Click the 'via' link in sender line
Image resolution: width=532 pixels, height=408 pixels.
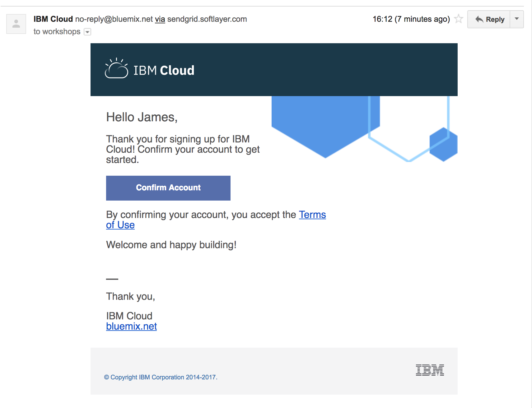click(x=160, y=19)
